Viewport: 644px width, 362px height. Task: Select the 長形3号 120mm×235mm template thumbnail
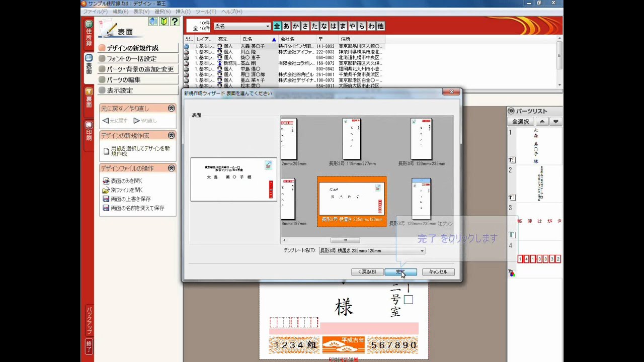coord(422,139)
